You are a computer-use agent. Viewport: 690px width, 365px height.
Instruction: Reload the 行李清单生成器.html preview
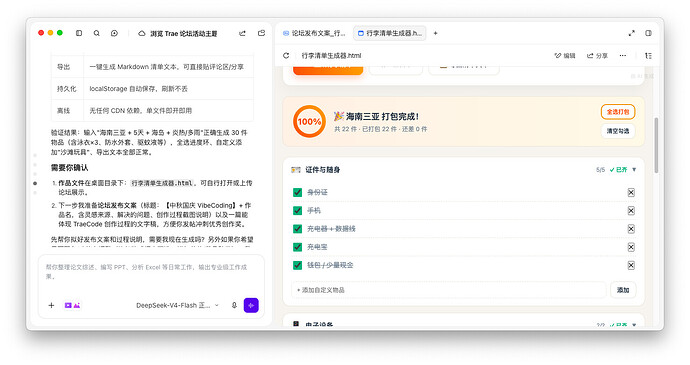pyautogui.click(x=286, y=55)
